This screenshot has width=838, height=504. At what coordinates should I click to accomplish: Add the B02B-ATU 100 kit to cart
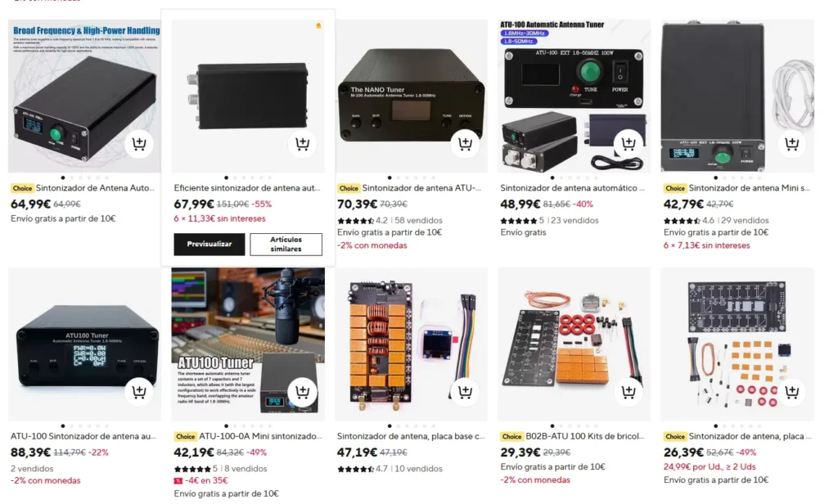(x=628, y=392)
